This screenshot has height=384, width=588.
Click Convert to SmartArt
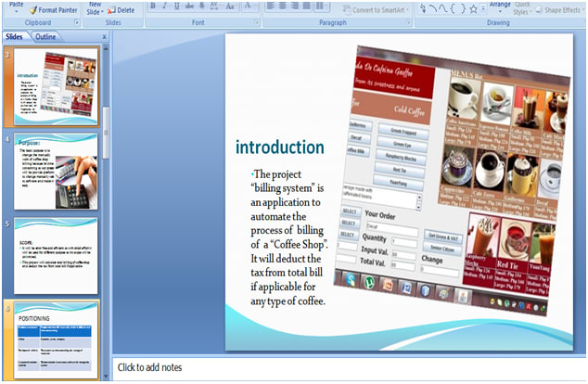coord(377,10)
